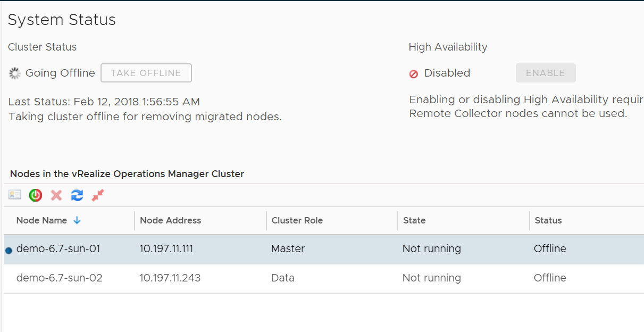Select the demo-6.7-sun-02 node name

click(59, 278)
